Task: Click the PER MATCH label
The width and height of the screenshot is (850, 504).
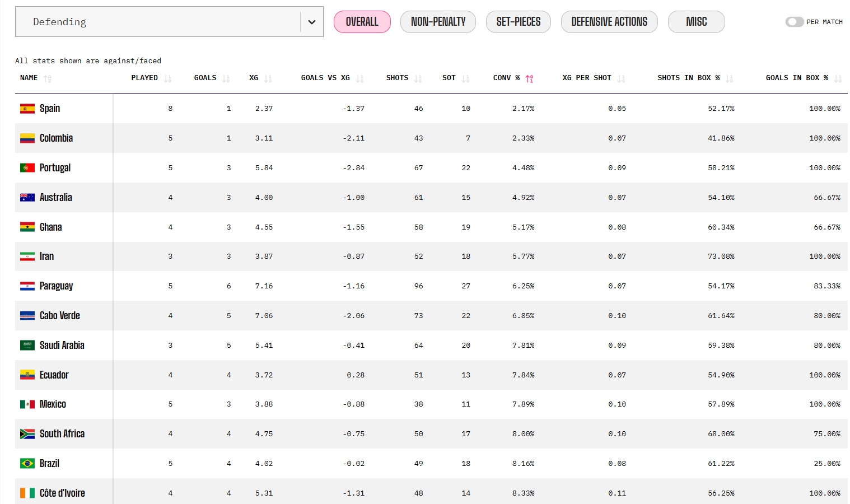Action: (824, 22)
